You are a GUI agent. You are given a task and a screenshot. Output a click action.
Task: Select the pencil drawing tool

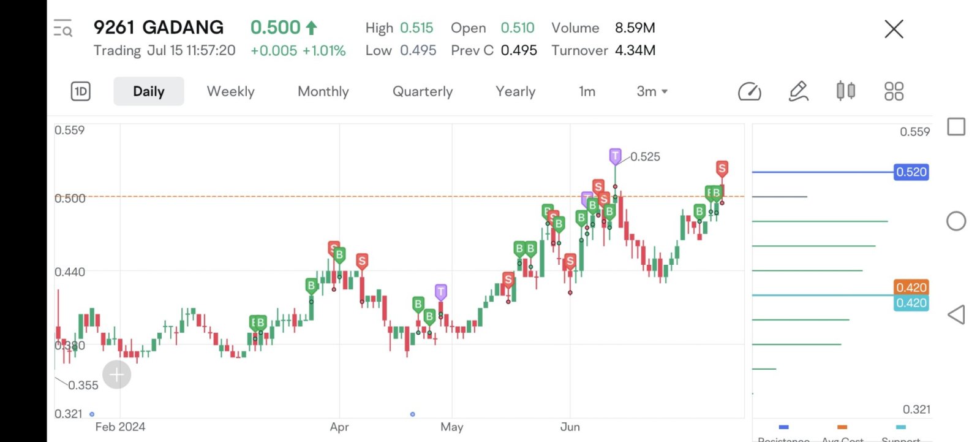(x=798, y=91)
